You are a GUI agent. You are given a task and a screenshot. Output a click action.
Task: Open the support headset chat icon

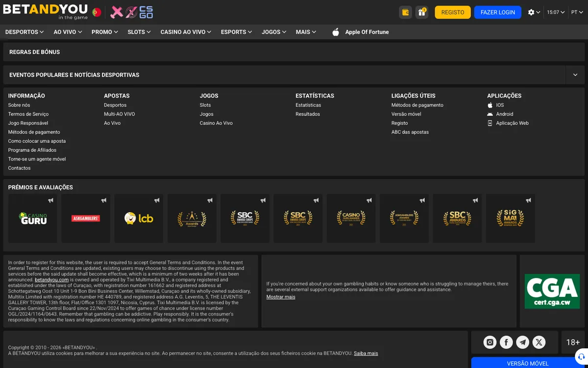coord(581,357)
